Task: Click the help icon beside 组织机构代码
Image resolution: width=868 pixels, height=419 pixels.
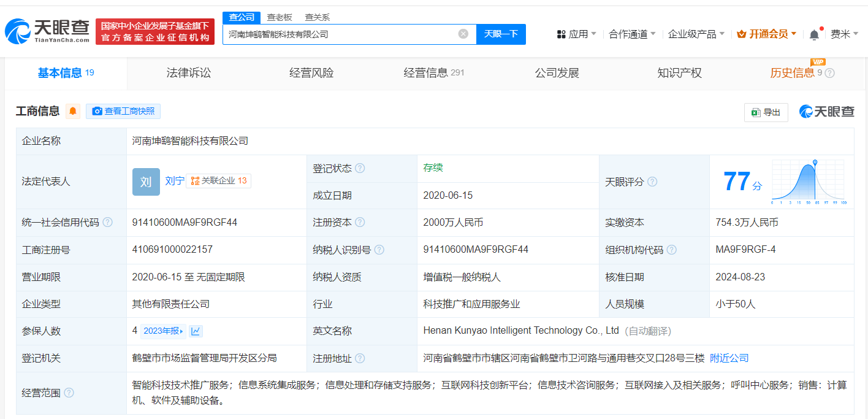Action: coord(672,250)
